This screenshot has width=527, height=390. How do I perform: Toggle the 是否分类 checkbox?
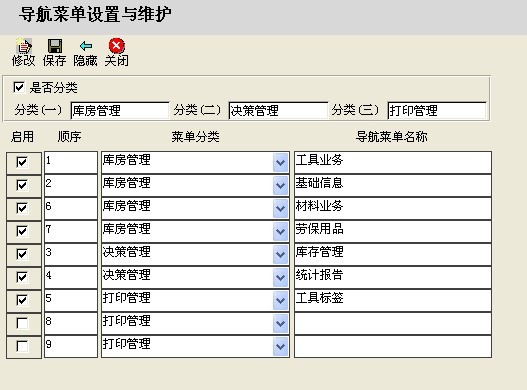click(19, 87)
